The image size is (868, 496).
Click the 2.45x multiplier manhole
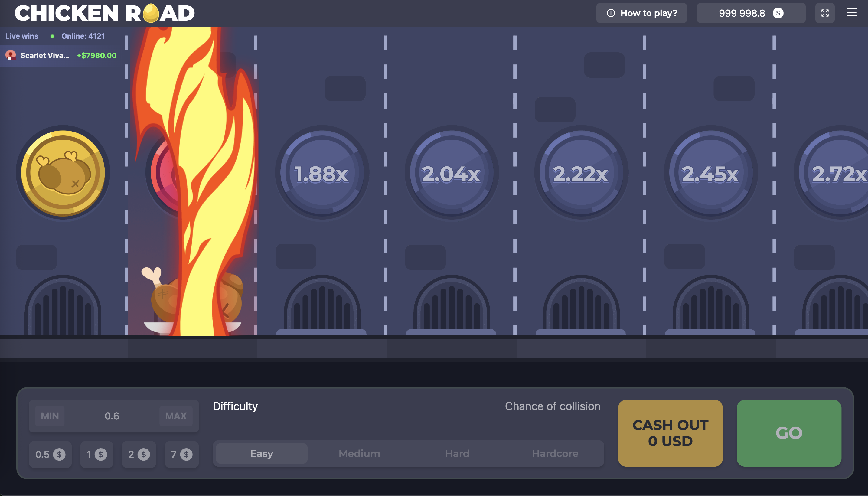click(711, 173)
